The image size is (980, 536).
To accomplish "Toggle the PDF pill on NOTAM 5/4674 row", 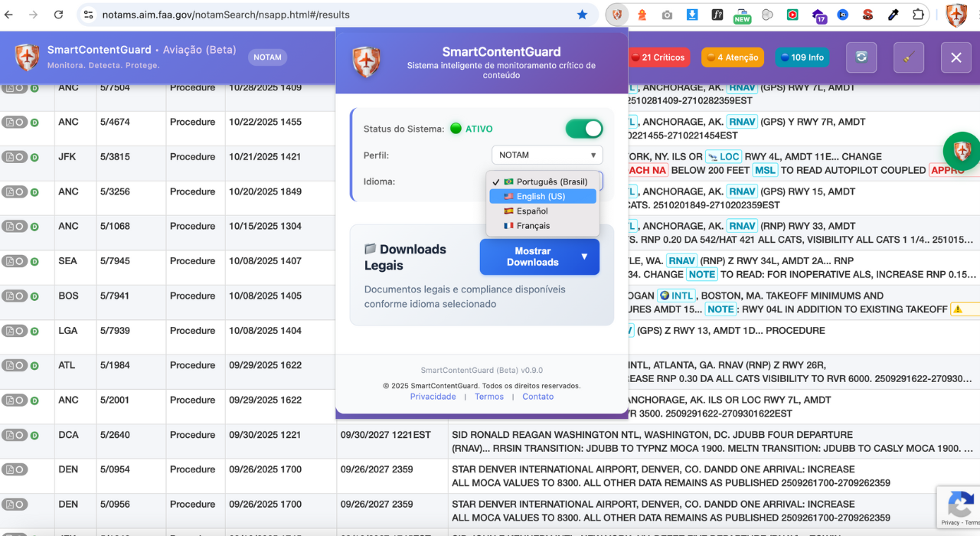I will click(14, 123).
